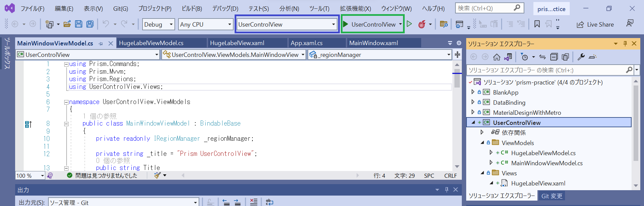Click the split-editor icon above the scrollbar
This screenshot has width=644, height=206.
457,55
